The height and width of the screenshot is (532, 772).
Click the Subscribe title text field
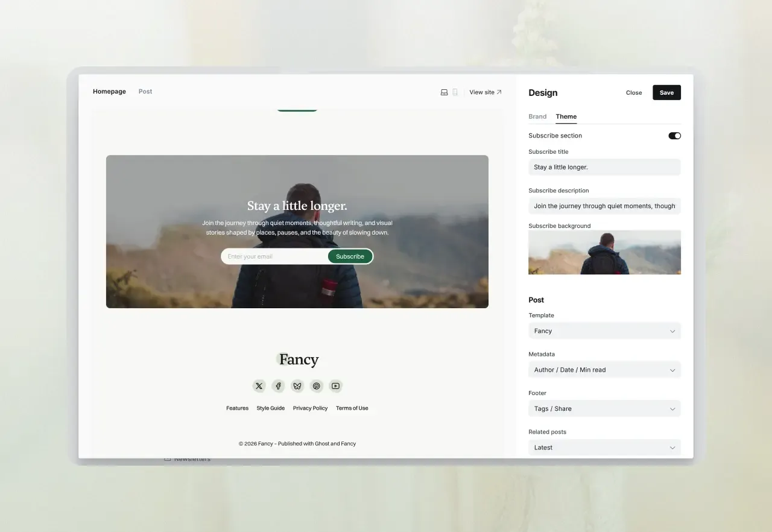[x=604, y=167]
